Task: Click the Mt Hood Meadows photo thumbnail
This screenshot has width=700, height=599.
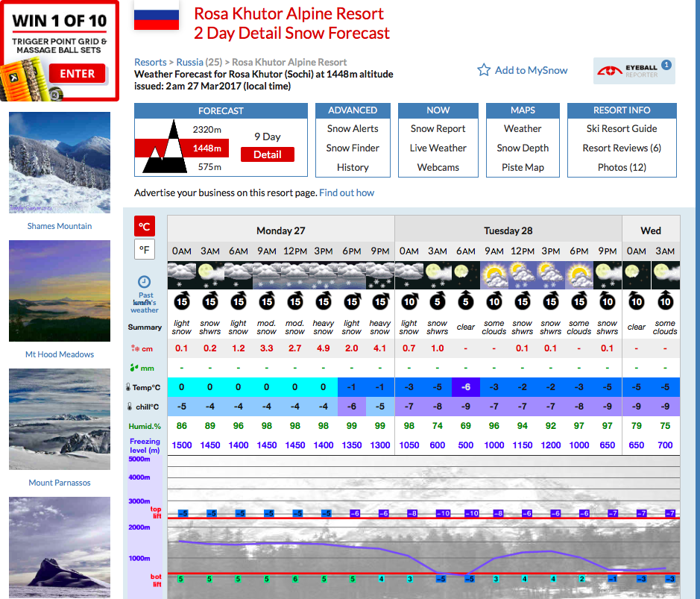Action: point(60,291)
